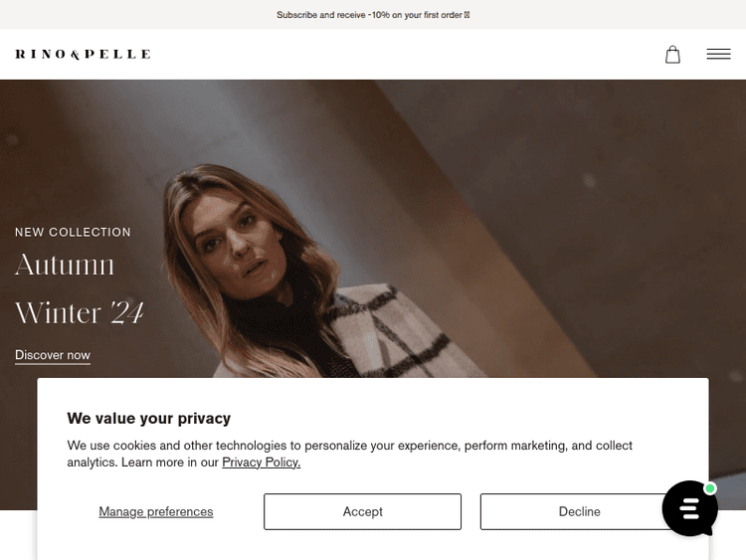
Task: Click the cookie description paragraph text
Action: pyautogui.click(x=350, y=454)
